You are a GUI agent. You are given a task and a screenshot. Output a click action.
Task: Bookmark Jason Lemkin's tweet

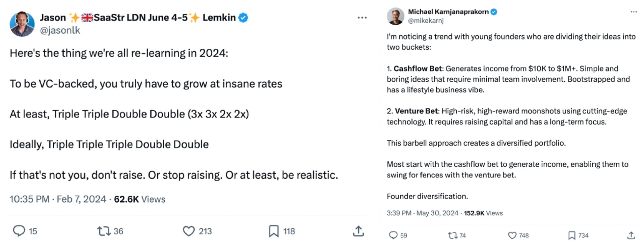coord(274,231)
